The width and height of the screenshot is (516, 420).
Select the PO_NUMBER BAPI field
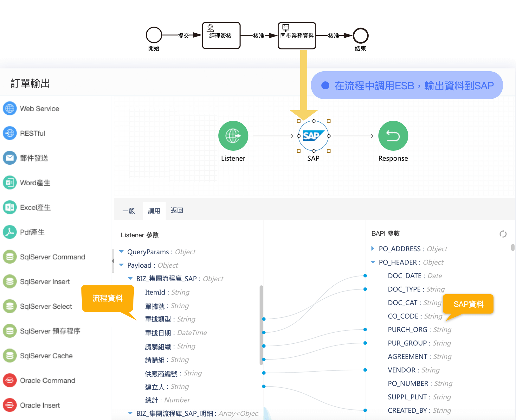coord(420,384)
